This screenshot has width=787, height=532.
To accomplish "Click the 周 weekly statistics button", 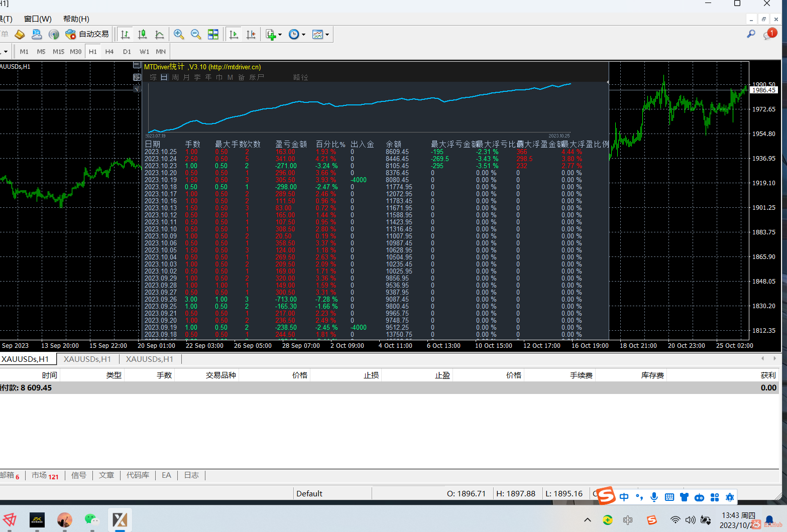I will [x=175, y=77].
